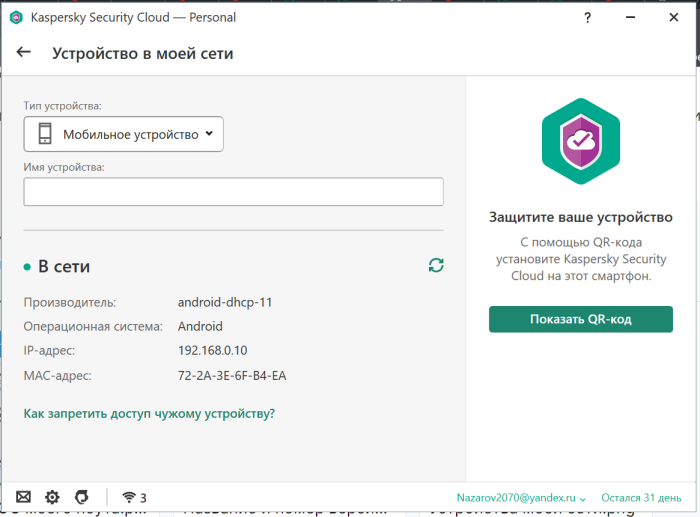Minimize the Kaspersky Security Cloud window
This screenshot has height=517, width=700.
tap(630, 17)
